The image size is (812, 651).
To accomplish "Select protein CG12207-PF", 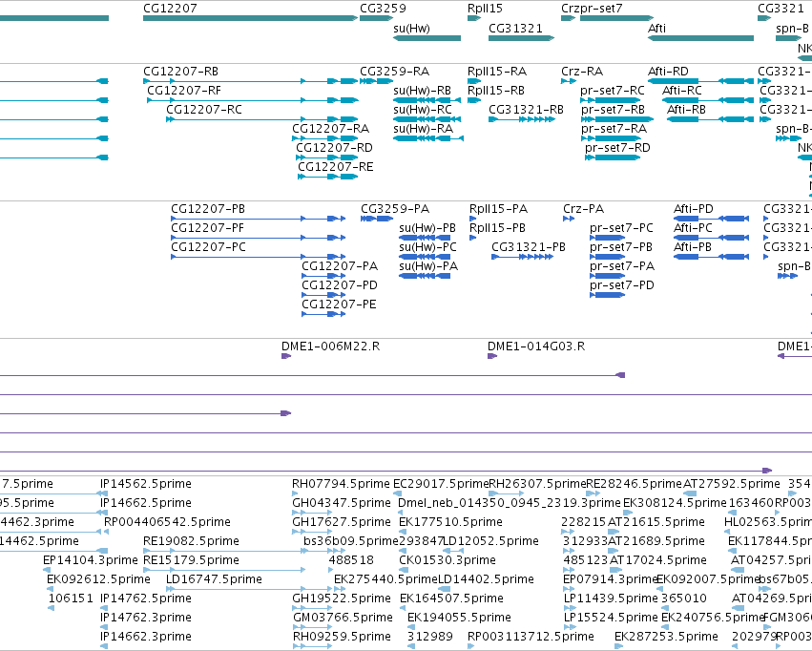I will point(258,239).
